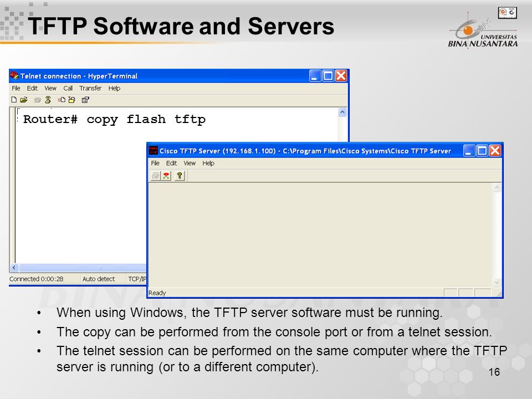The width and height of the screenshot is (532, 399).
Task: Click the Cisco TFTP Server resize grip corner
Action: click(x=499, y=294)
